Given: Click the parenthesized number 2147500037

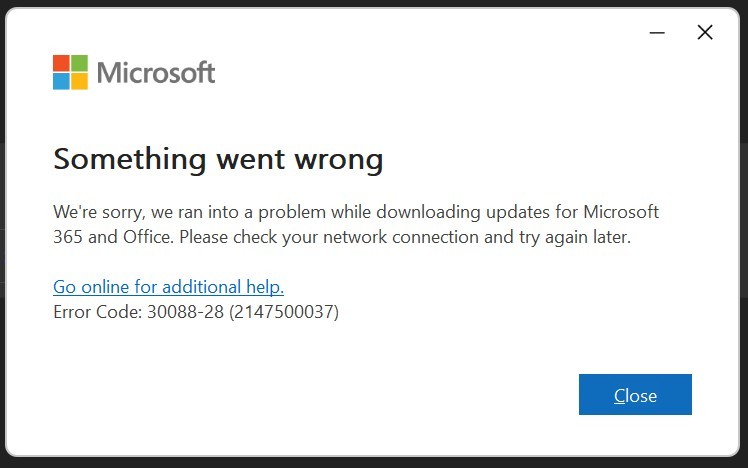Looking at the screenshot, I should point(284,312).
